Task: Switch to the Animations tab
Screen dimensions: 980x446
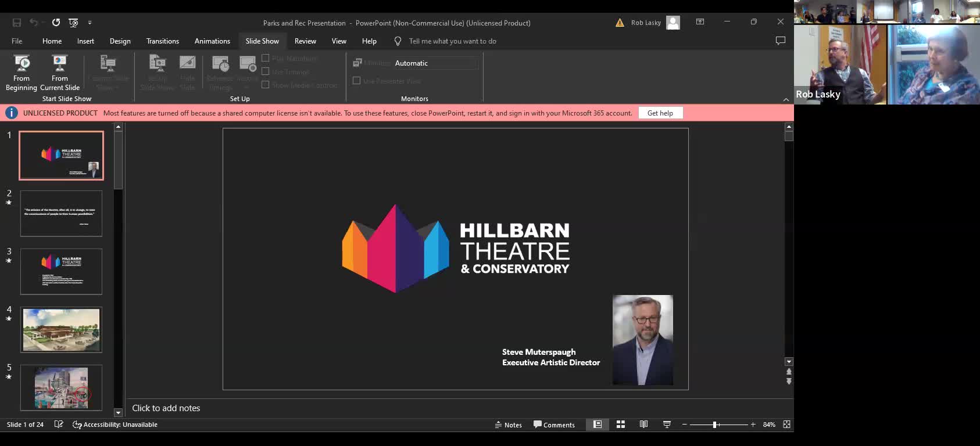Action: [212, 41]
